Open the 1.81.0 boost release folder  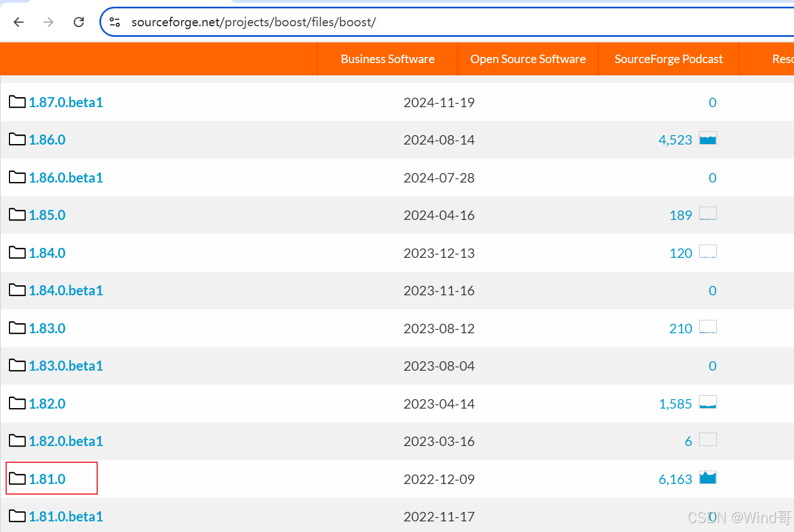[x=47, y=478]
